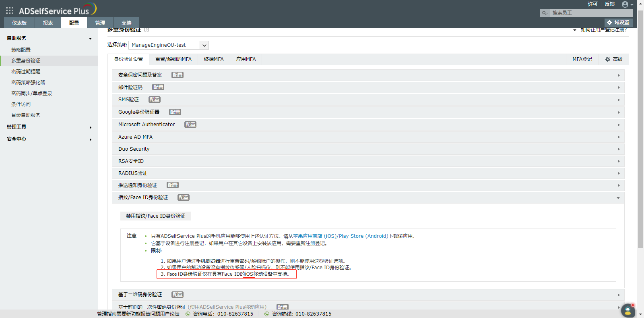Screen dimensions: 644x318
Task: Open the live chat support icon
Action: [628, 310]
